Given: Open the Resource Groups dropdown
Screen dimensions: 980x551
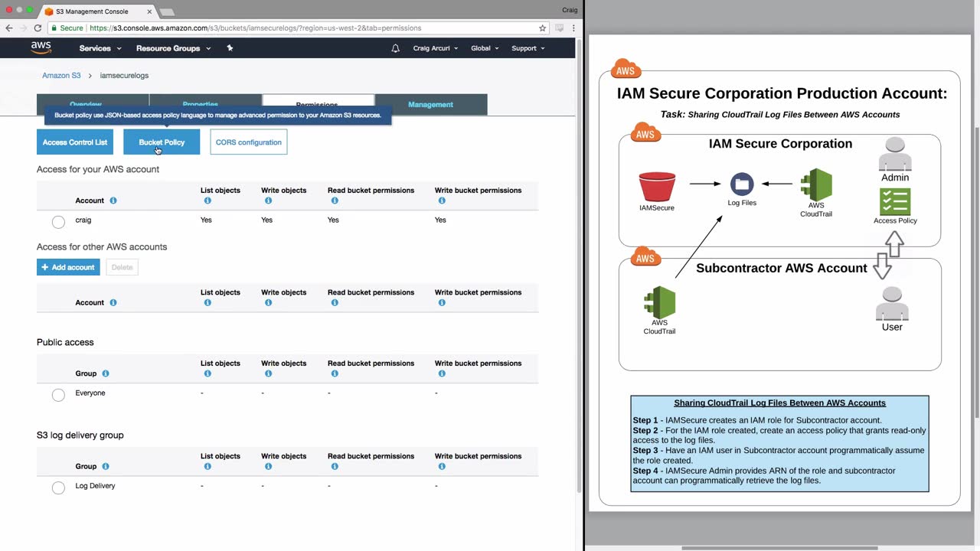Looking at the screenshot, I should click(x=173, y=48).
